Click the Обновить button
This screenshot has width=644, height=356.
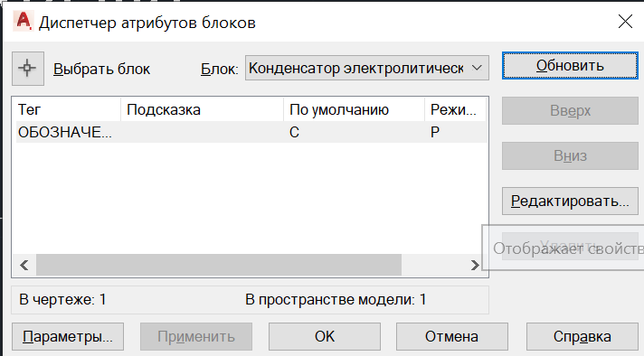(x=570, y=66)
